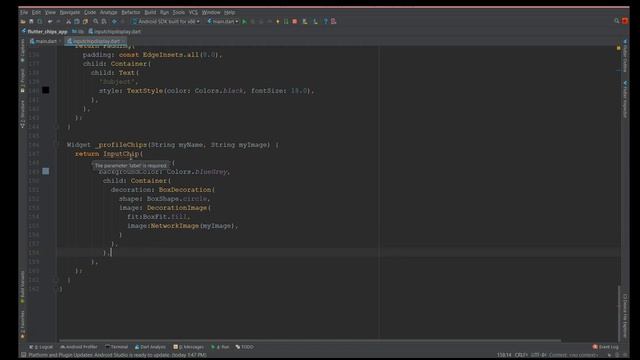Click the blueGrey color swatch in gutter

(46, 171)
